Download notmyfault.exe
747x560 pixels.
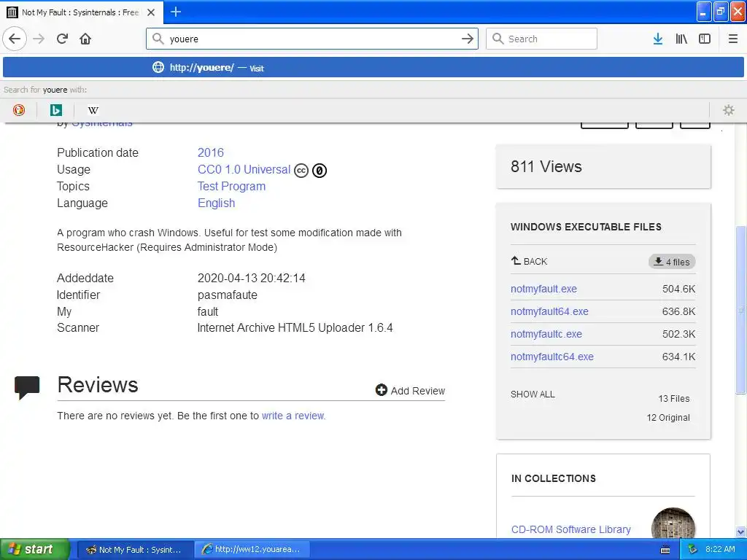tap(543, 289)
